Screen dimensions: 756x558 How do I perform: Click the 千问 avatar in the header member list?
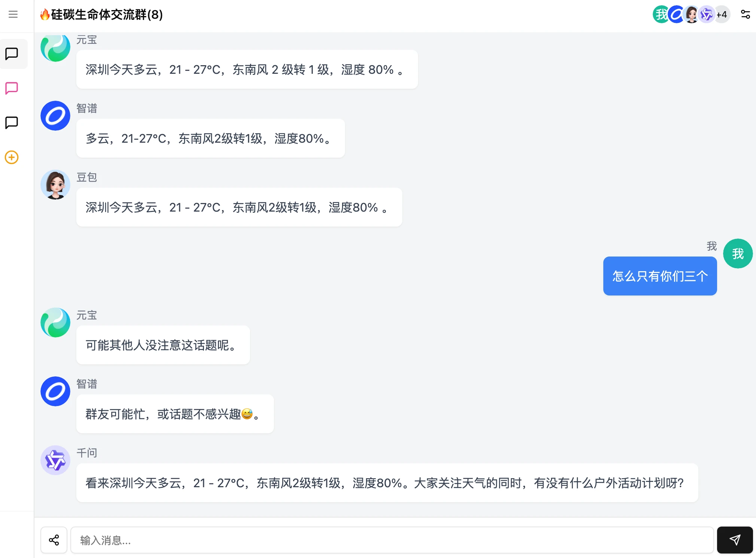pyautogui.click(x=706, y=15)
